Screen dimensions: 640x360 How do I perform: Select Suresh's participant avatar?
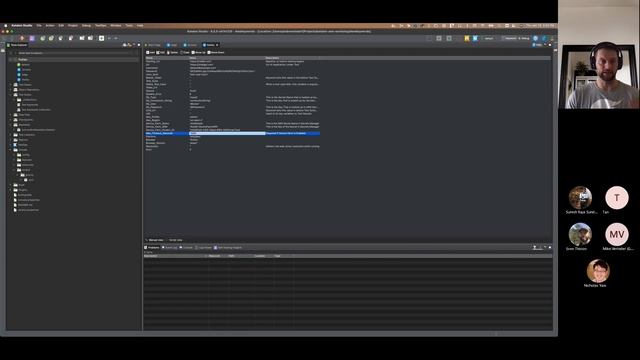(x=580, y=198)
